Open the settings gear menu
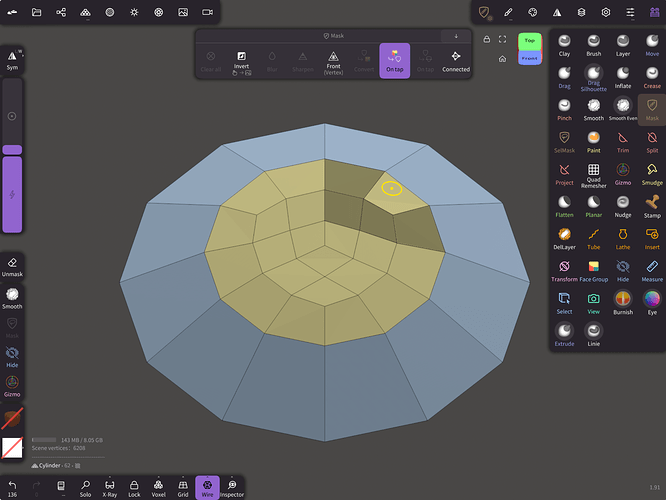666x500 pixels. coord(606,12)
